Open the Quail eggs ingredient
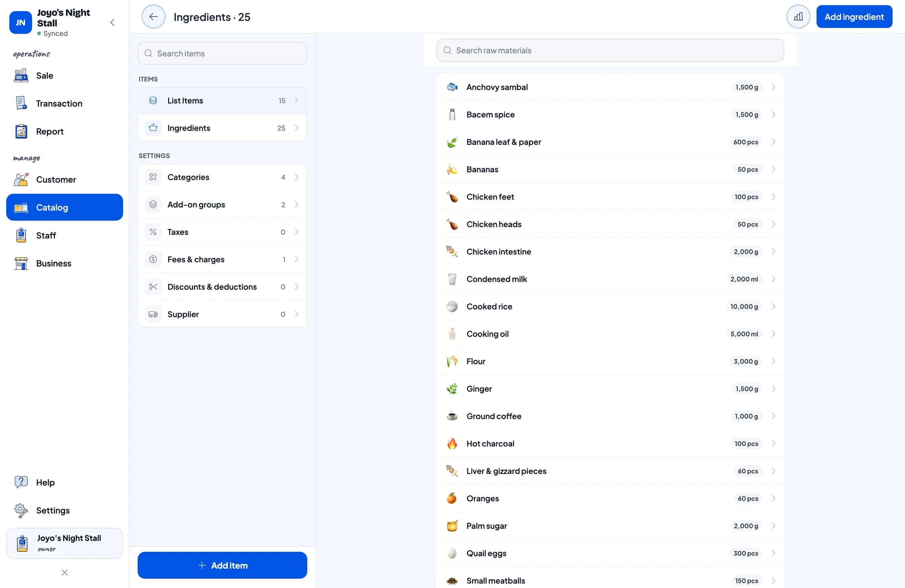This screenshot has height=588, width=905. pyautogui.click(x=610, y=553)
